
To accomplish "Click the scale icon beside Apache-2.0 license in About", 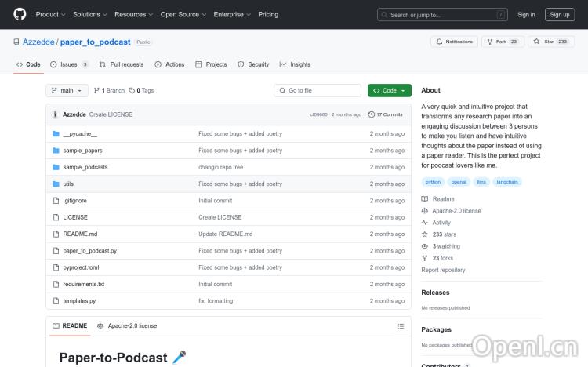I will click(x=424, y=210).
